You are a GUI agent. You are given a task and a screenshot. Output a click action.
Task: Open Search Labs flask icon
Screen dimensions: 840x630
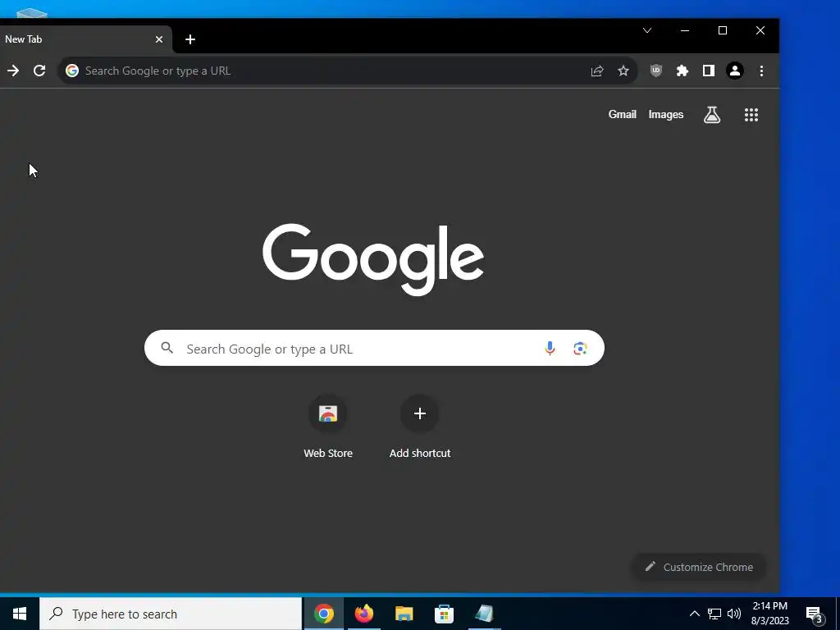coord(712,114)
